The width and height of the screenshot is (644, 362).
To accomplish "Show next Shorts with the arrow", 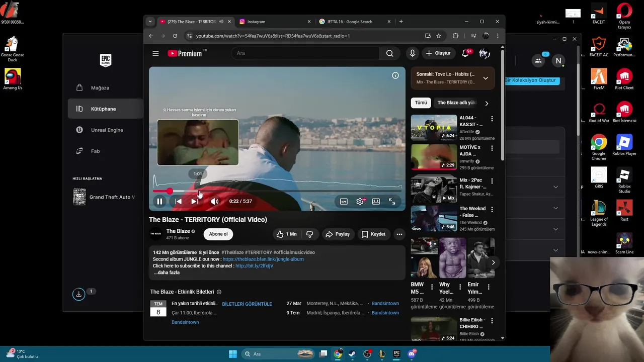I will tap(493, 262).
